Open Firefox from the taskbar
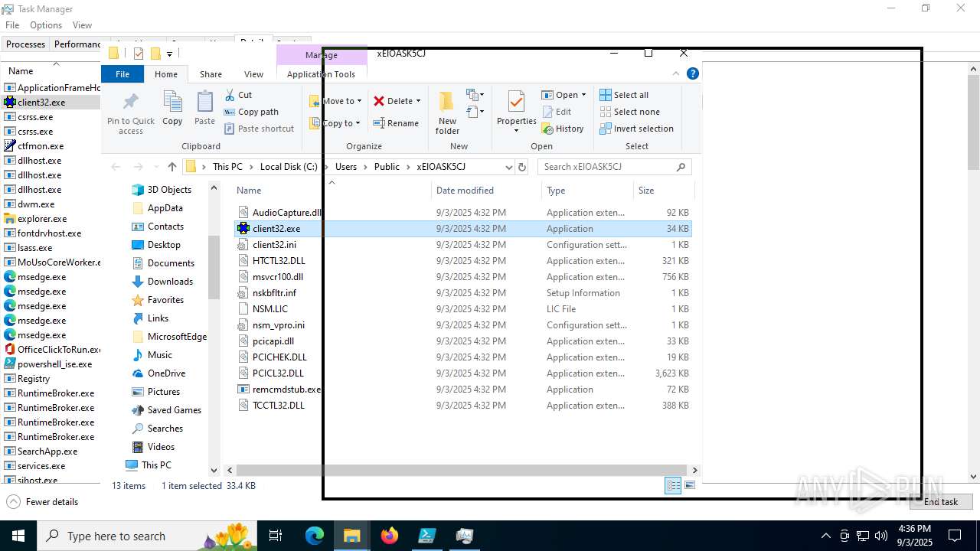Screen dimensions: 980x551 coord(390,536)
